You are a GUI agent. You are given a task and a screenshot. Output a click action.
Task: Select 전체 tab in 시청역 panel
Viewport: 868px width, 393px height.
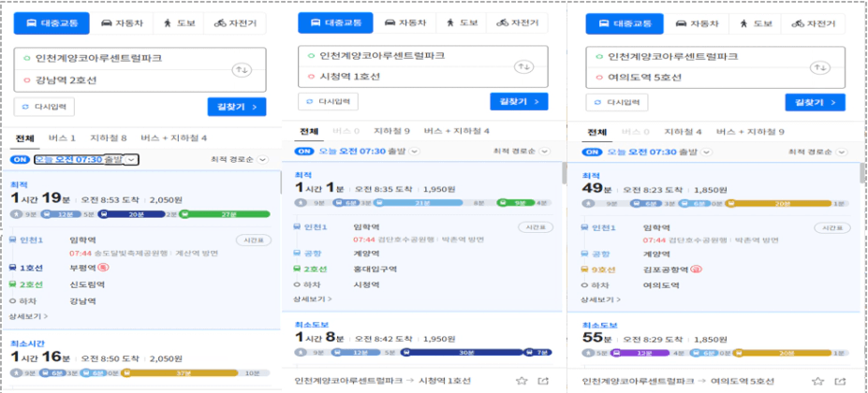coord(309,131)
